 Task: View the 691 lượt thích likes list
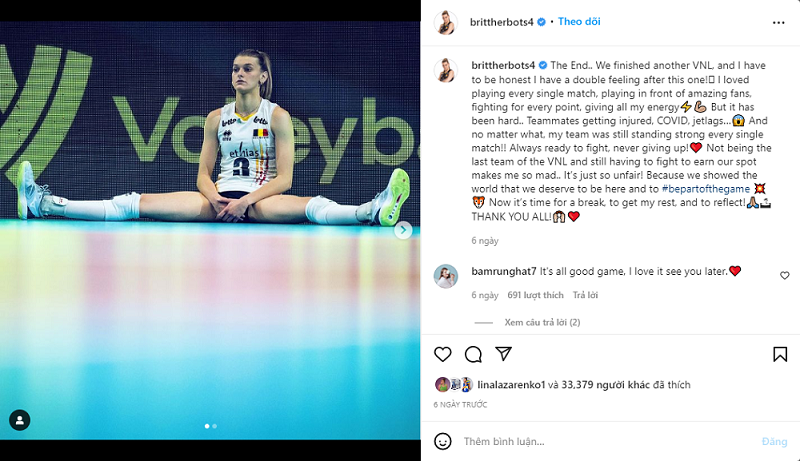[x=535, y=295]
